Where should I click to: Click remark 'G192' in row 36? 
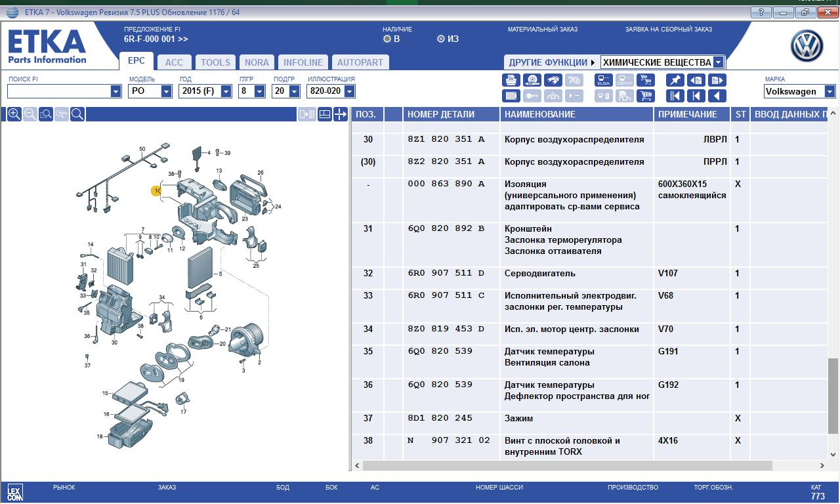tap(668, 385)
